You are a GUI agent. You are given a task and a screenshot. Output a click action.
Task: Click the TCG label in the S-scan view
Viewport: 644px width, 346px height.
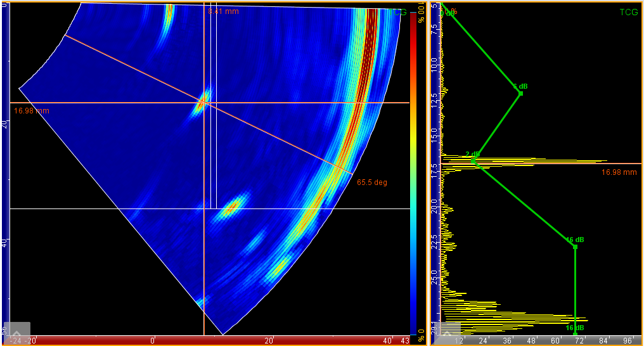[398, 12]
